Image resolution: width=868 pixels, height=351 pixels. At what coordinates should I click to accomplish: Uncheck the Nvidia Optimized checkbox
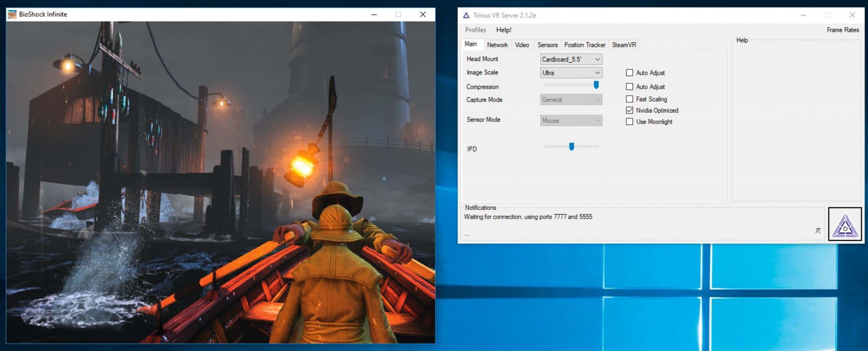tap(629, 110)
